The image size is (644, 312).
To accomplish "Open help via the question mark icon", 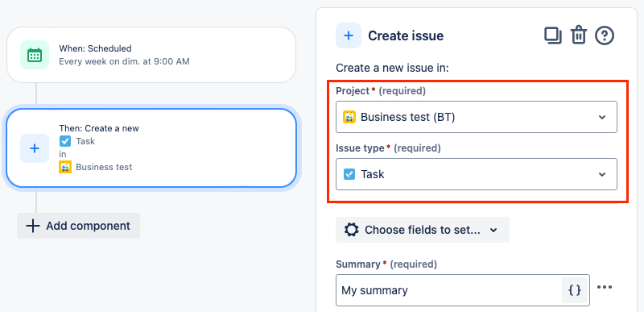I will click(x=605, y=36).
